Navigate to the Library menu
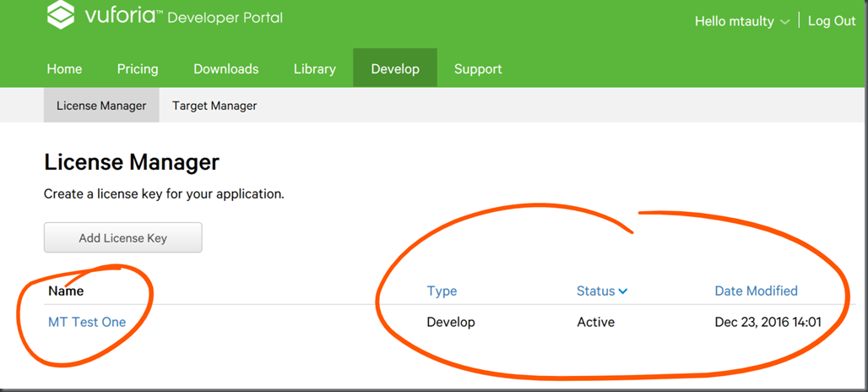Image resolution: width=868 pixels, height=392 pixels. click(315, 69)
